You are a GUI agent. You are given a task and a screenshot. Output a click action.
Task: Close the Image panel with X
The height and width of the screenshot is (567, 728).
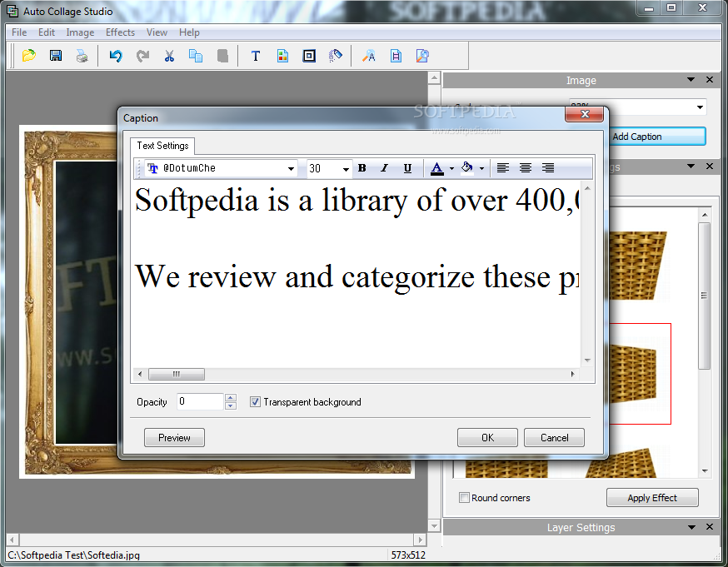(710, 80)
